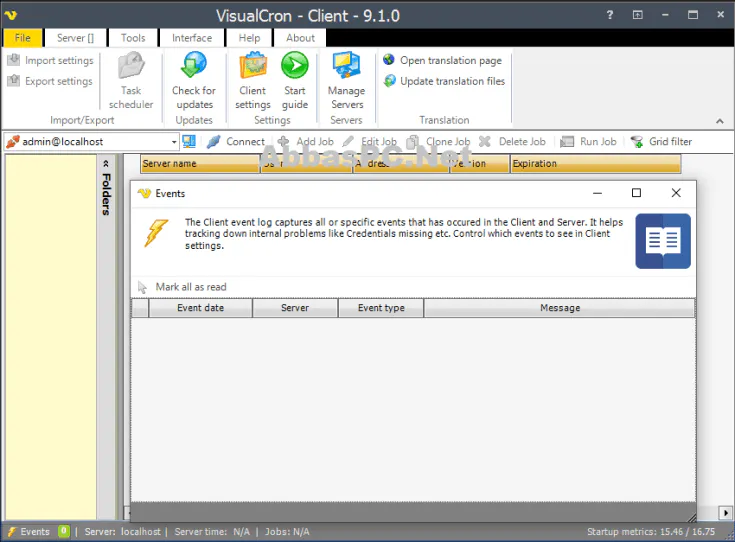Click the help question mark in title bar

coord(609,15)
